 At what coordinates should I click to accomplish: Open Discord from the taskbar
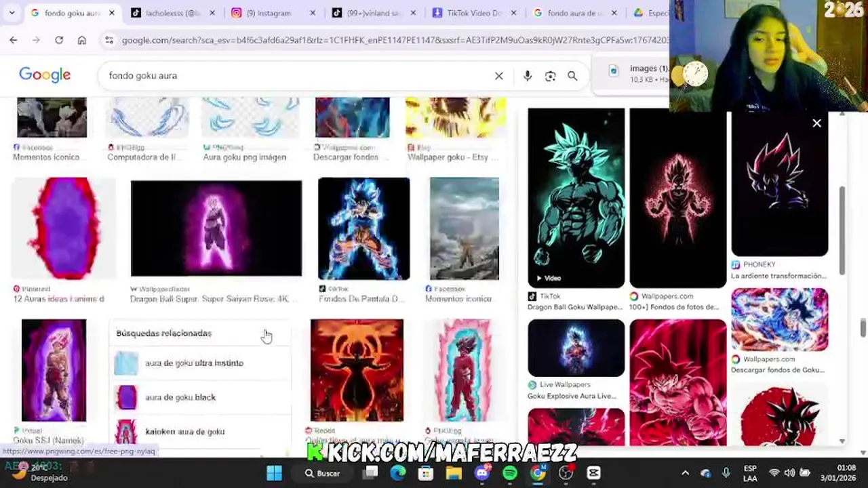pos(482,473)
